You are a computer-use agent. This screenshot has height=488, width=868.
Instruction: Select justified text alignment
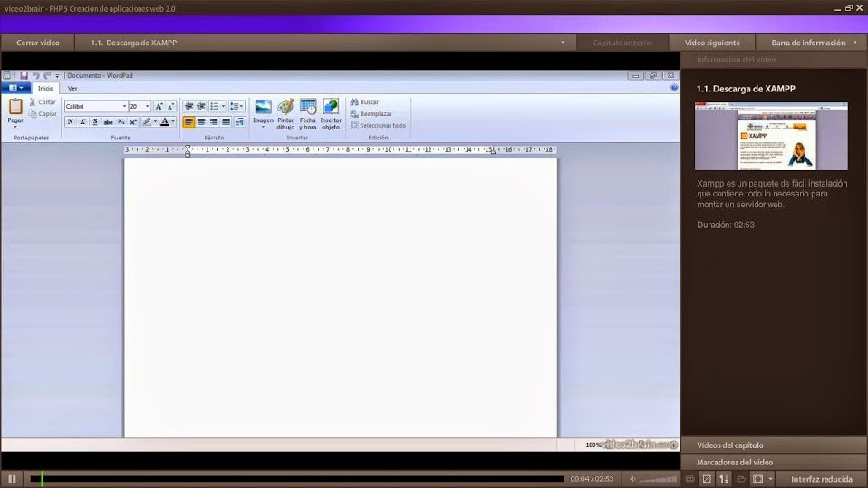pos(226,121)
